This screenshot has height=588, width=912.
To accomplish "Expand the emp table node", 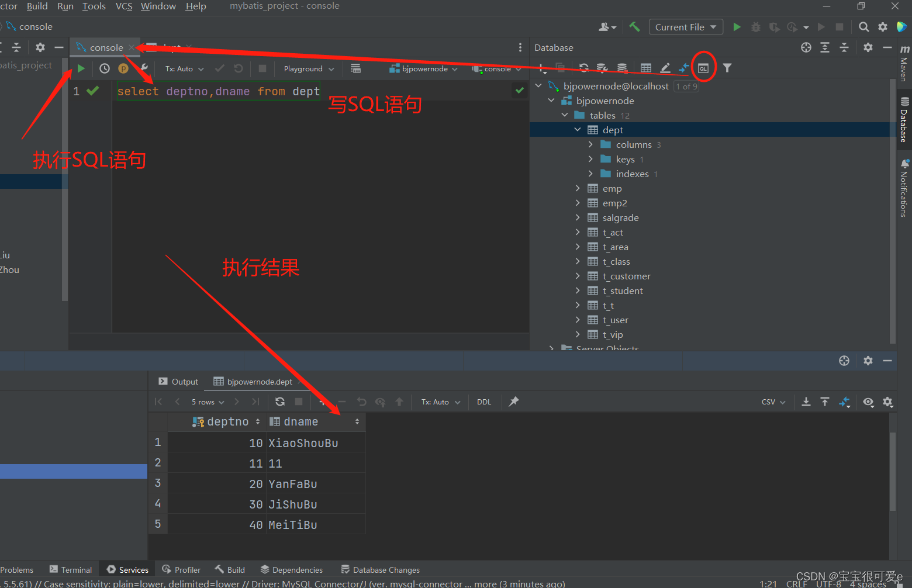I will (x=578, y=188).
